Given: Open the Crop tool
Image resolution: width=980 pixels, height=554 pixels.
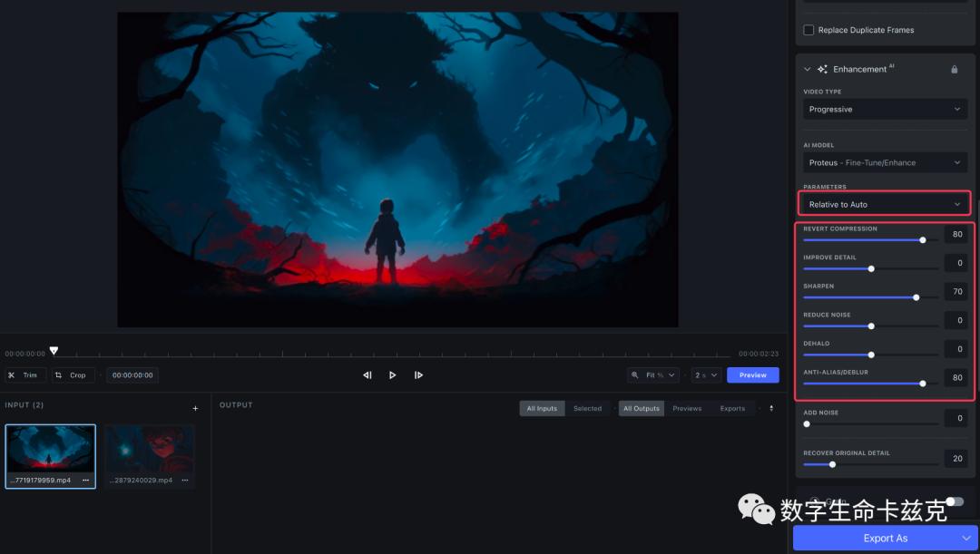Looking at the screenshot, I should [x=70, y=374].
